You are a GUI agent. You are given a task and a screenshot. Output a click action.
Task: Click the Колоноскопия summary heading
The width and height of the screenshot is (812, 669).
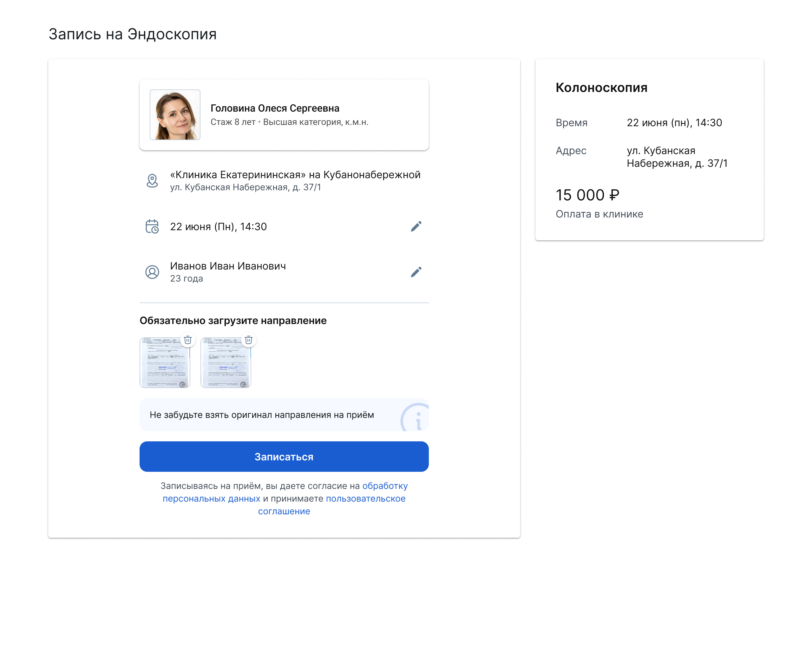[601, 88]
